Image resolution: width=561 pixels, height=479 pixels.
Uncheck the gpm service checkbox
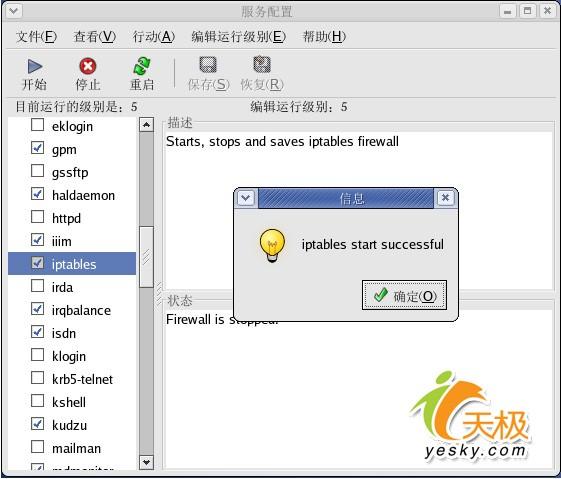(x=38, y=148)
